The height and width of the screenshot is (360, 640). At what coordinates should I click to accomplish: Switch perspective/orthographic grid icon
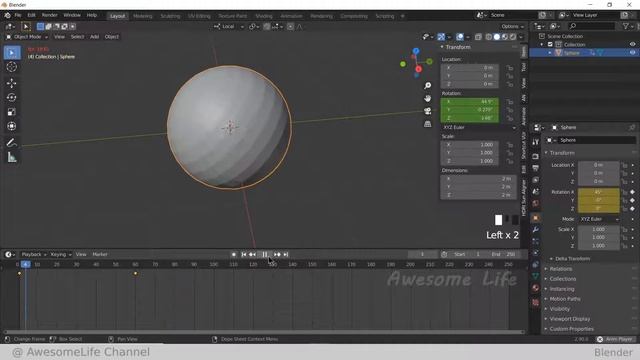click(x=427, y=124)
